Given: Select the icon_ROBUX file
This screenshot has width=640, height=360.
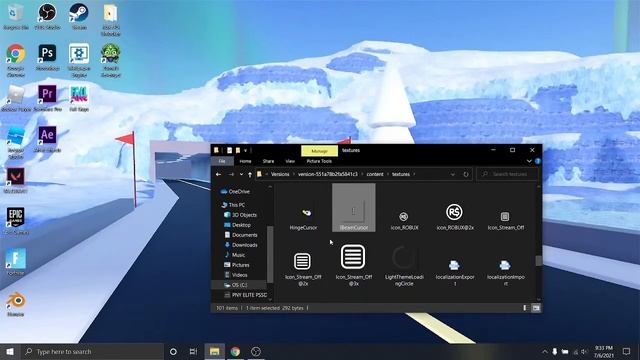Looking at the screenshot, I should pos(404,220).
